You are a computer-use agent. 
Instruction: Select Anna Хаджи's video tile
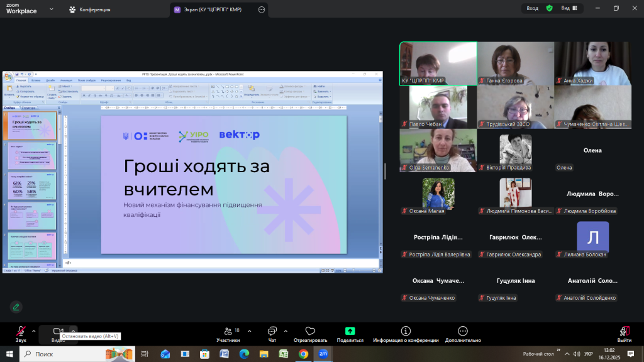pos(592,63)
